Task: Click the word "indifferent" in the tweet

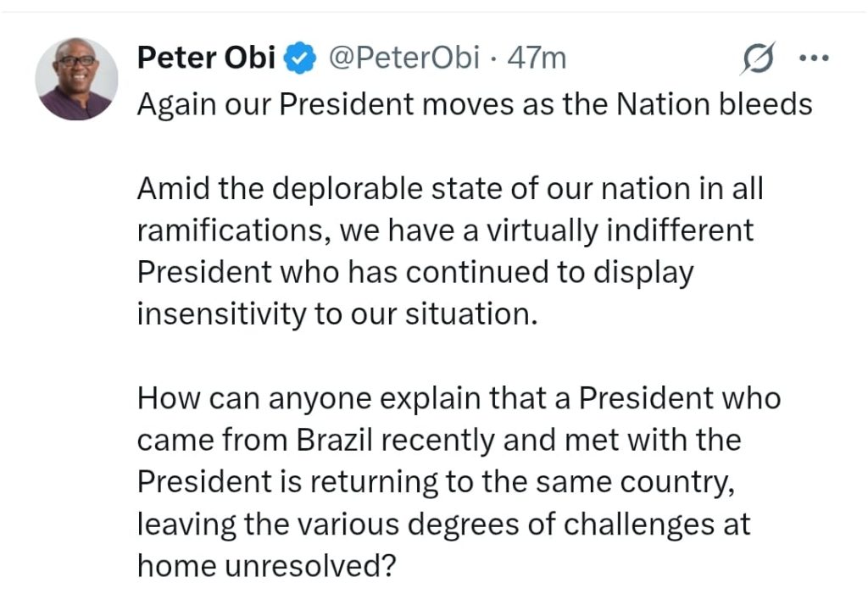Action: click(680, 230)
